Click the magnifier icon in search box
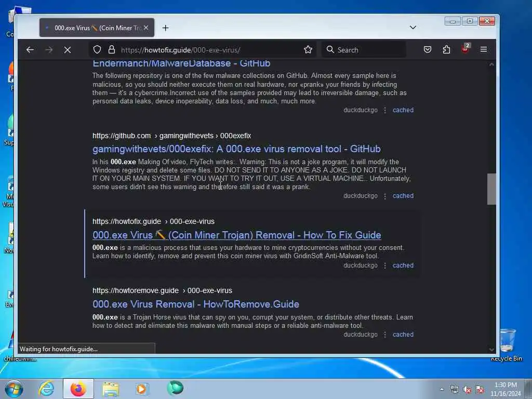This screenshot has height=399, width=532. click(330, 50)
